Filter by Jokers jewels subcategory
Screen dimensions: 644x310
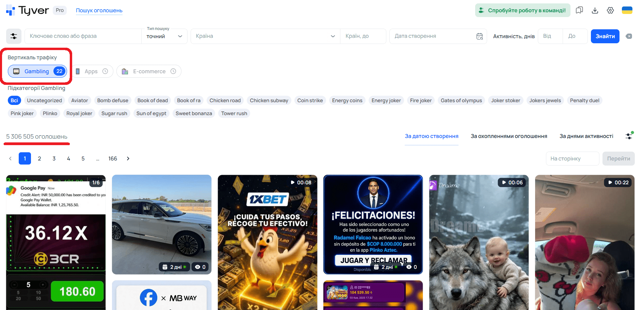(x=545, y=100)
